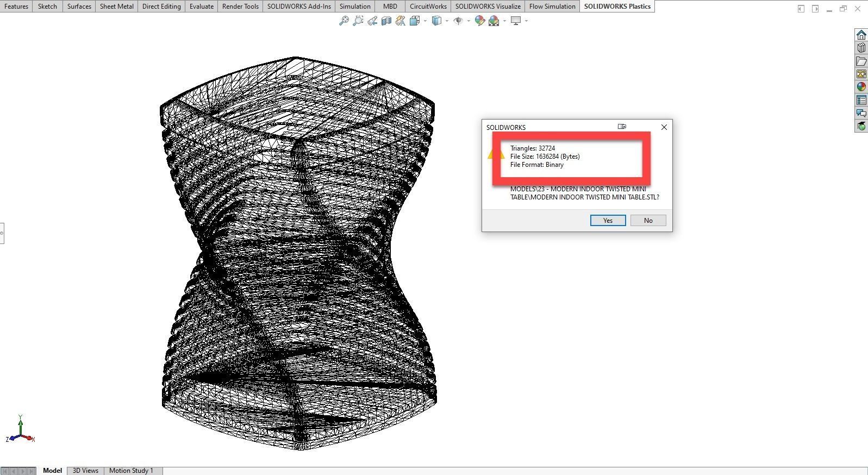Click the left panel expand handle

(x=2, y=233)
